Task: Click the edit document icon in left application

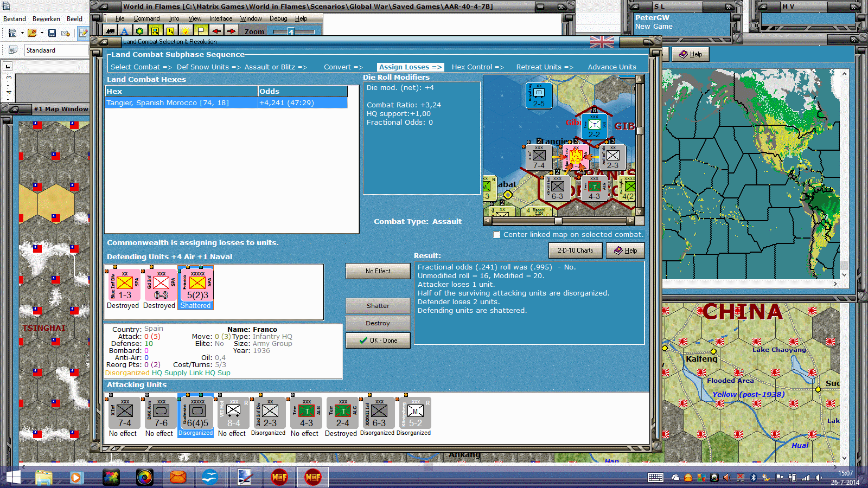Action: (x=83, y=33)
